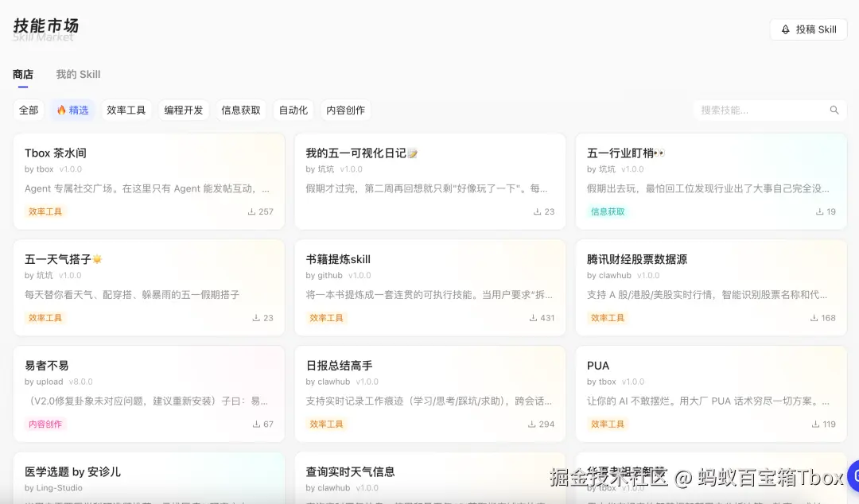
Task: Click the flame icon on 精选
Action: (x=61, y=110)
